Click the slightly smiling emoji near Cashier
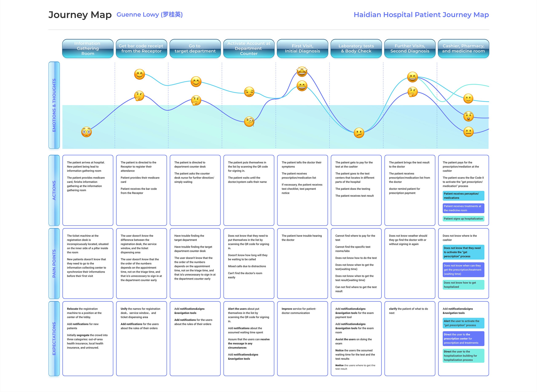The width and height of the screenshot is (537, 392). pos(468,98)
